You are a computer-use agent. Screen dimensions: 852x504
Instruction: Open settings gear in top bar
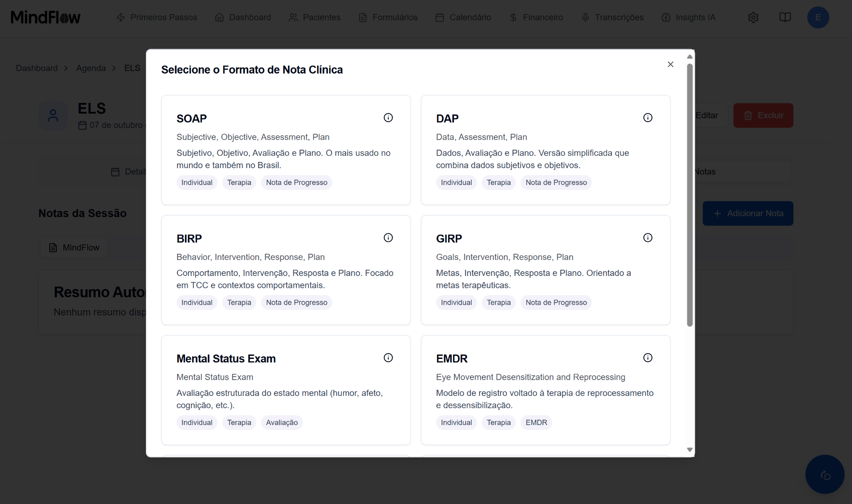point(753,17)
